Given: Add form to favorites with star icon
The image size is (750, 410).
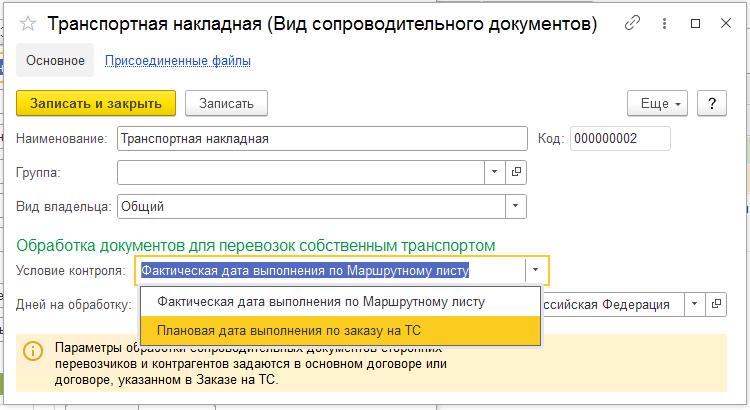Looking at the screenshot, I should [x=28, y=23].
